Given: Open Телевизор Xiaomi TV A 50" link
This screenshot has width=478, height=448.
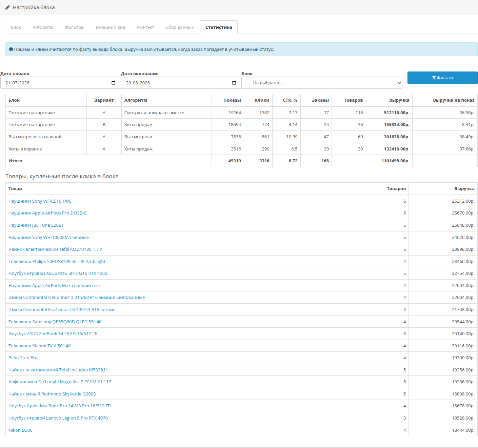Looking at the screenshot, I should click(40, 346).
